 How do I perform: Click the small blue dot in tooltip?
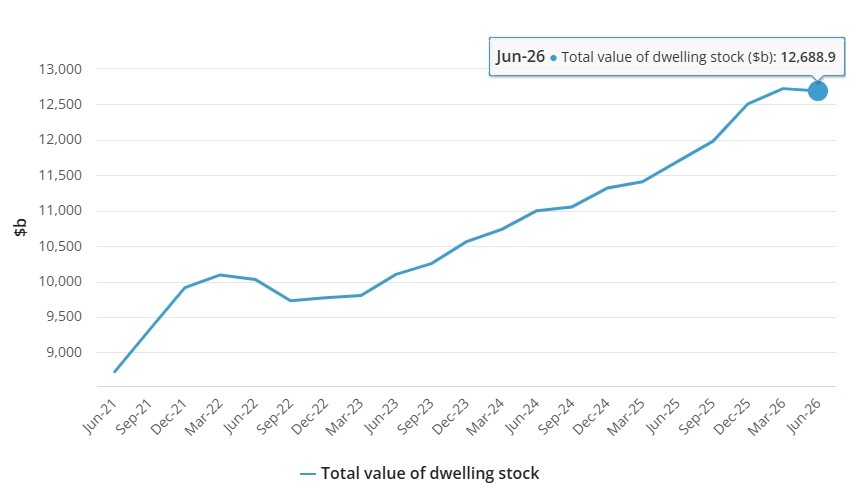click(553, 58)
